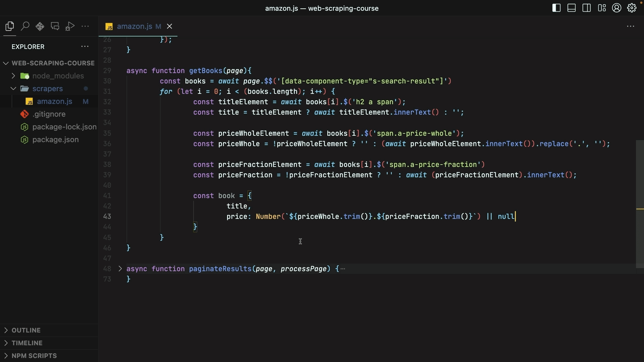
Task: Click the titleElement variable on line 32
Action: coord(243,102)
